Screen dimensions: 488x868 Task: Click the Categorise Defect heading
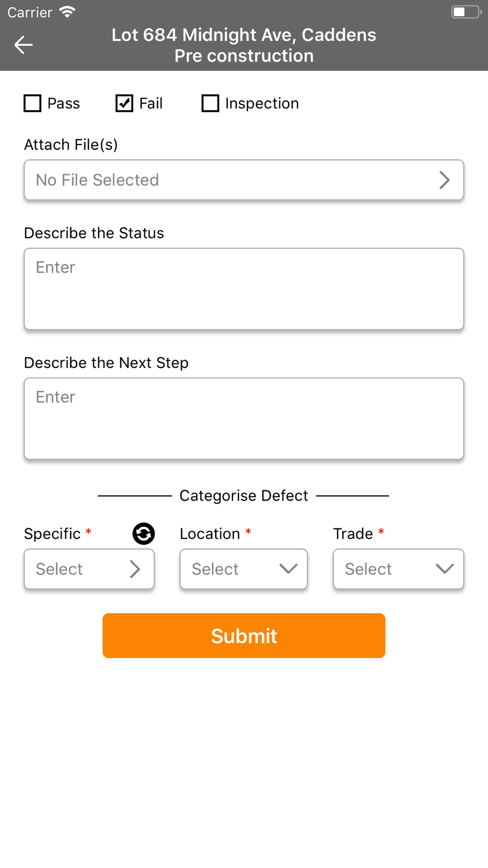(244, 496)
